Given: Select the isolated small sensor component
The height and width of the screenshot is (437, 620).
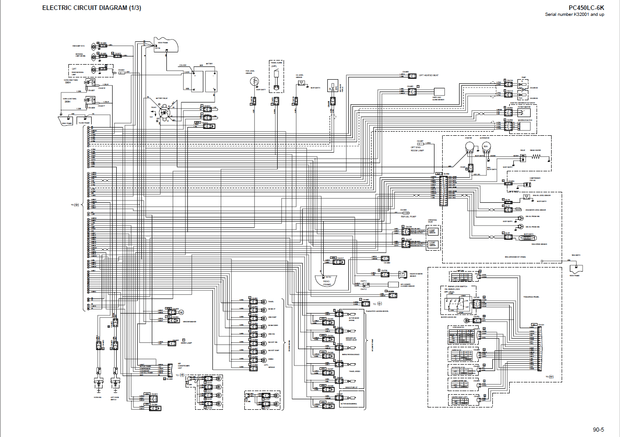Looking at the screenshot, I should pyautogui.click(x=575, y=266).
